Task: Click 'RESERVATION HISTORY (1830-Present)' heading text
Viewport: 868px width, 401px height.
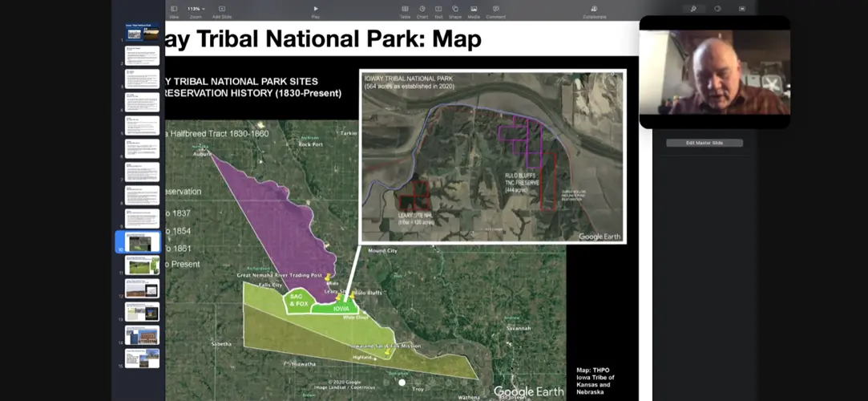Action: tap(253, 93)
